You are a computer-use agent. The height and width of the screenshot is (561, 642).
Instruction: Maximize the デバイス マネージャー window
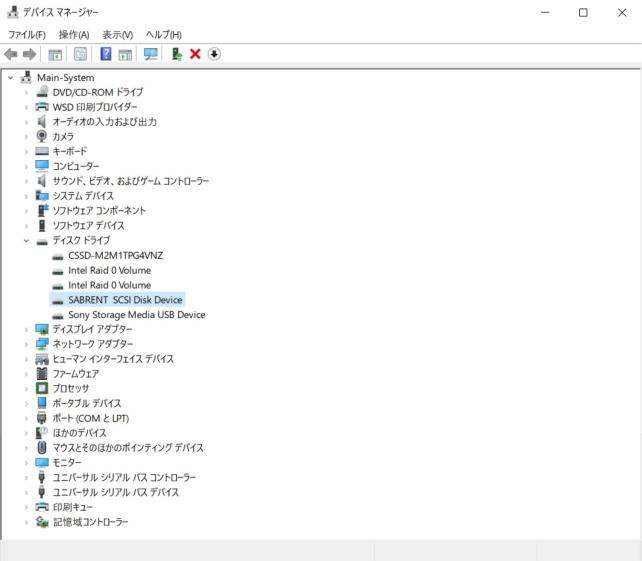(x=583, y=13)
